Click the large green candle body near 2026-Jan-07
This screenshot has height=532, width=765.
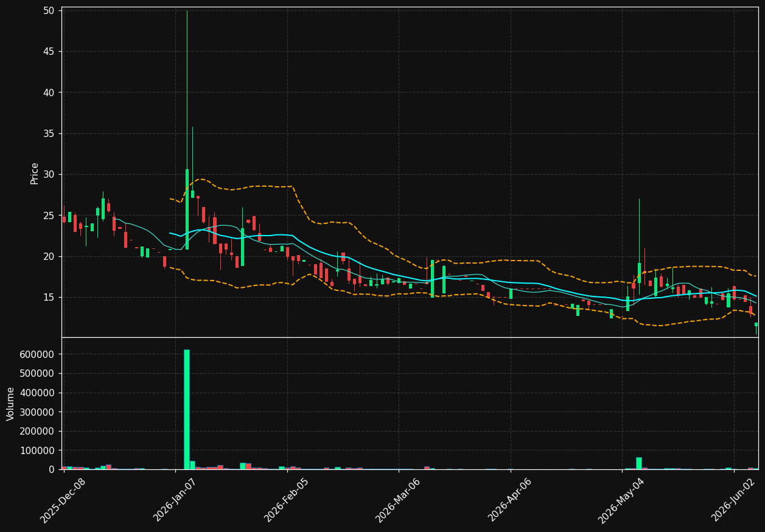[187, 209]
